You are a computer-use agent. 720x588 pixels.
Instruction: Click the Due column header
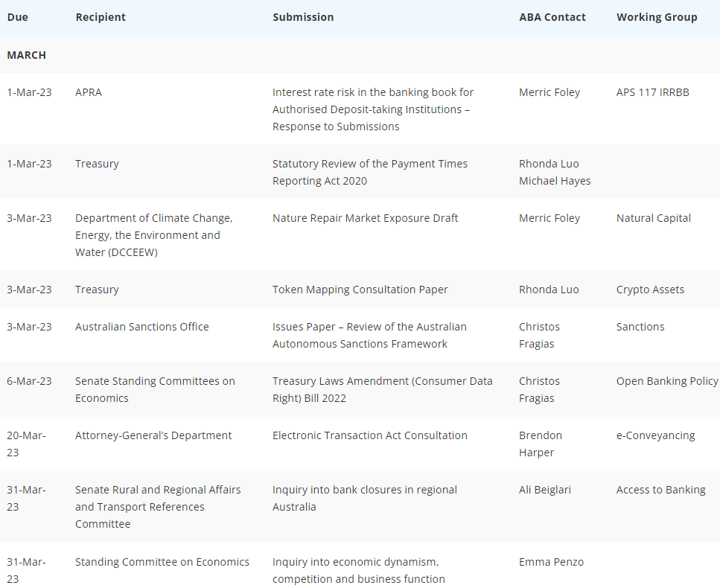17,17
